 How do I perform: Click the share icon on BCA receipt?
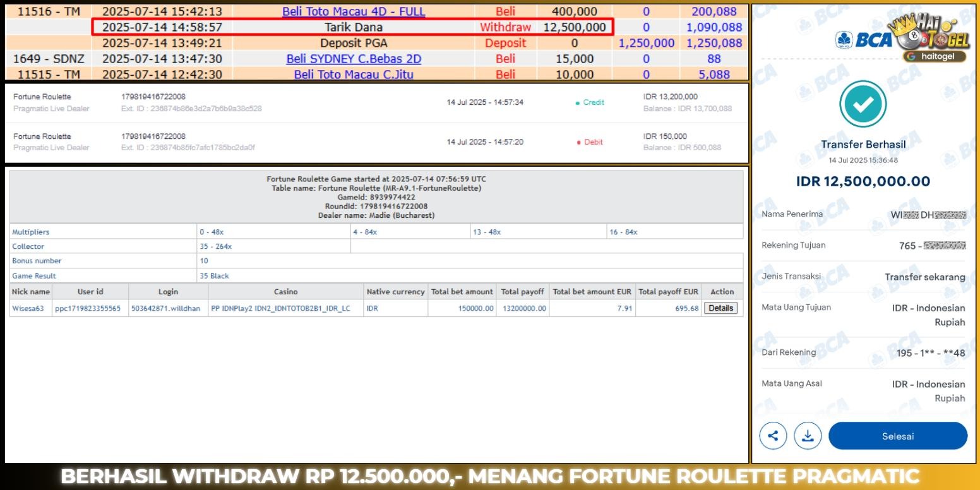coord(772,436)
